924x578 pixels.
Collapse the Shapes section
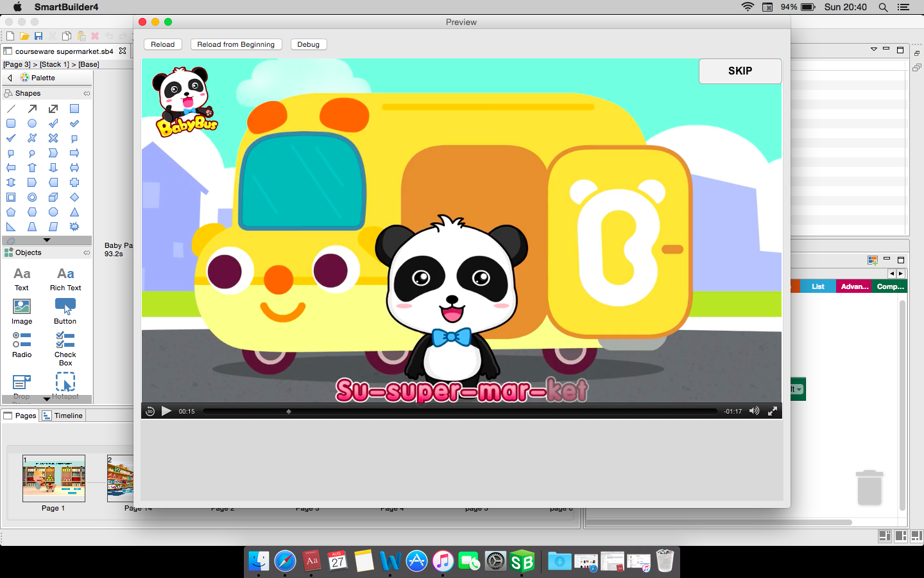coord(87,93)
